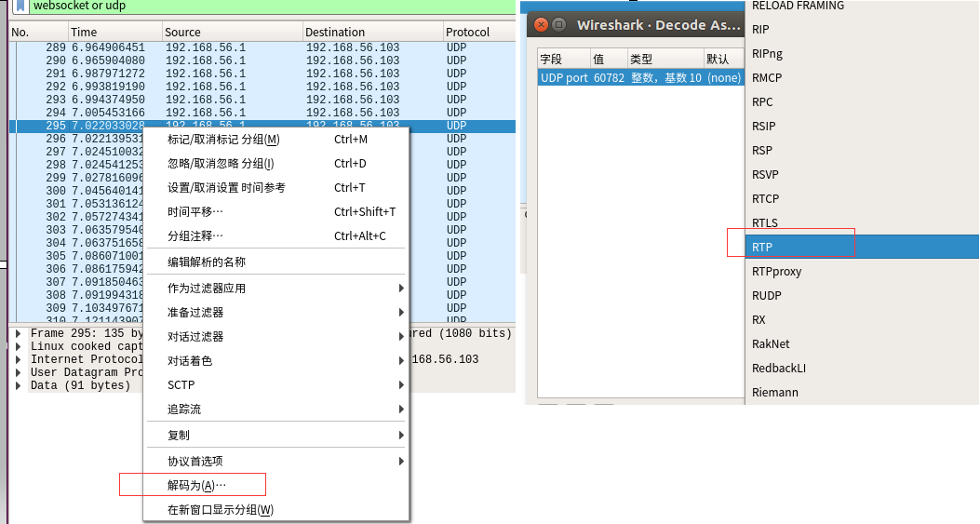The height and width of the screenshot is (524, 980).
Task: Pick RIP from the protocol list
Action: 862,30
